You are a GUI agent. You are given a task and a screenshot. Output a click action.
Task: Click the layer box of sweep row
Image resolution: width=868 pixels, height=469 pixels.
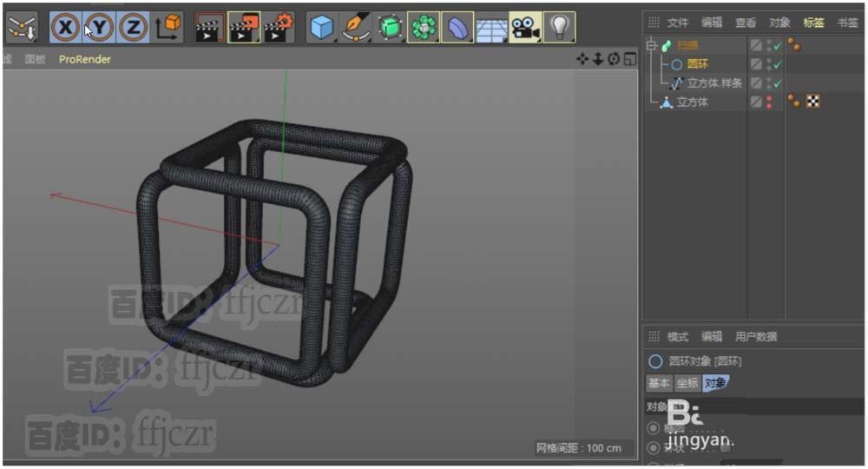[x=756, y=46]
